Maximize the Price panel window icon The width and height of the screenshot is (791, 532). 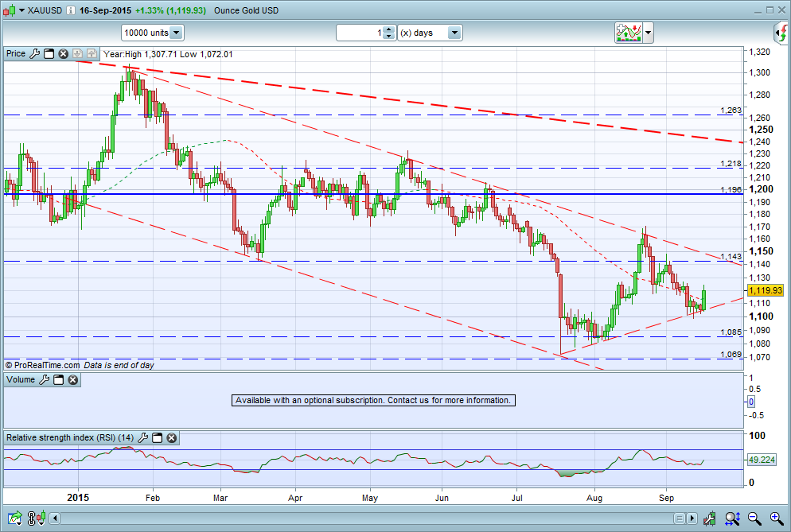click(49, 54)
